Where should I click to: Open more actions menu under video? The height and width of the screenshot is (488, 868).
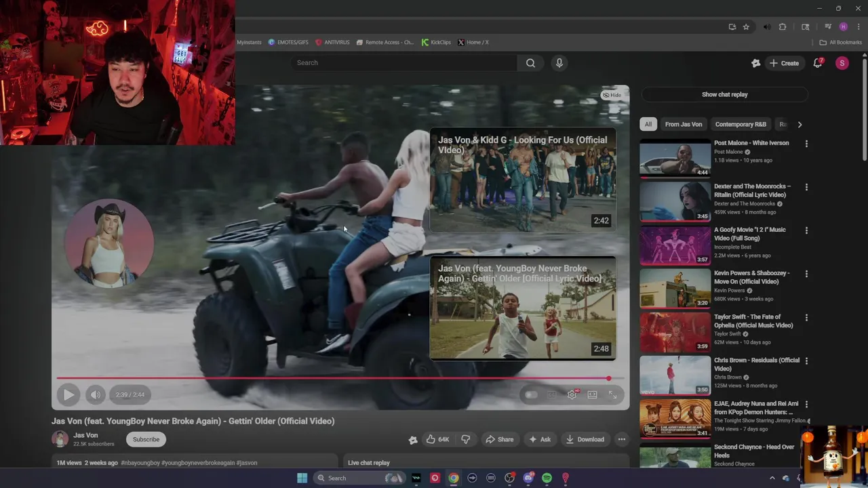(x=621, y=439)
